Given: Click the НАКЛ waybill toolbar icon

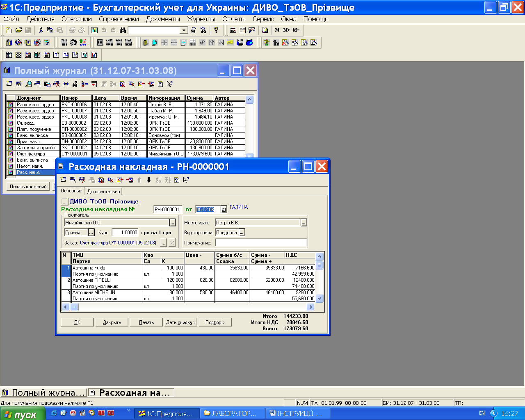Looking at the screenshot, I should 119,42.
